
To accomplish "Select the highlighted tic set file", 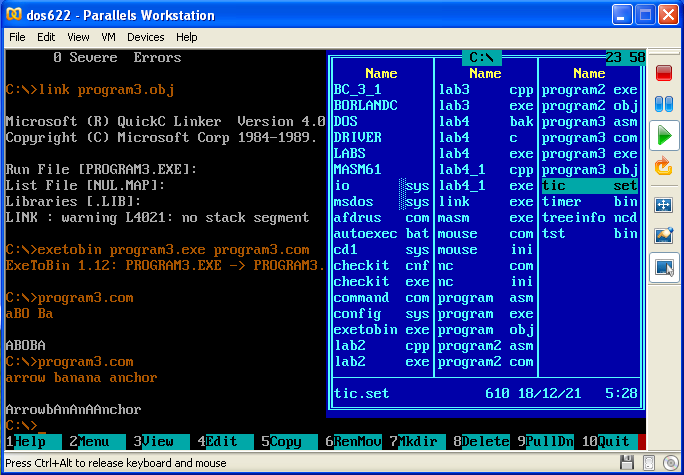I will click(590, 186).
